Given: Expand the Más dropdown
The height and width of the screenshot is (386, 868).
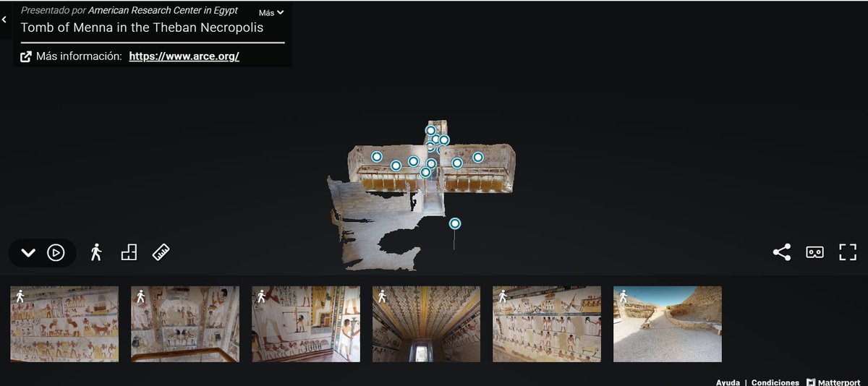Looking at the screenshot, I should click(x=271, y=12).
